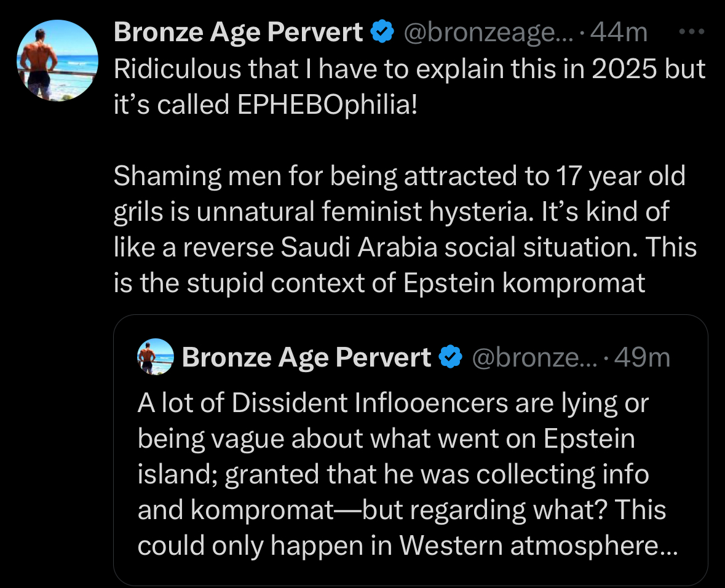Click the second paragraph of the top post

(405, 229)
